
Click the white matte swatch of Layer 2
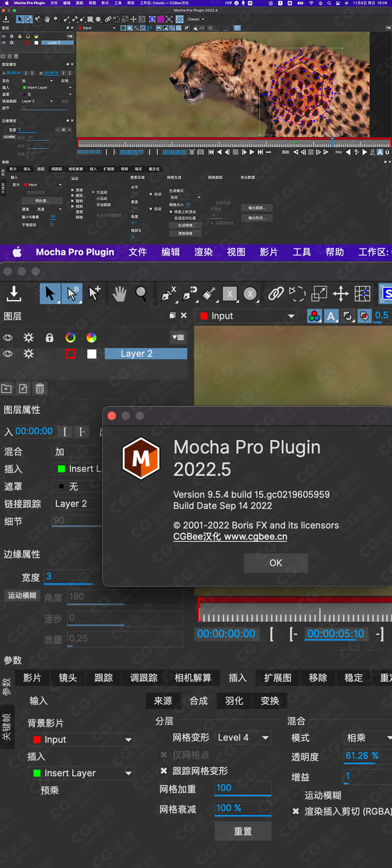click(x=91, y=354)
